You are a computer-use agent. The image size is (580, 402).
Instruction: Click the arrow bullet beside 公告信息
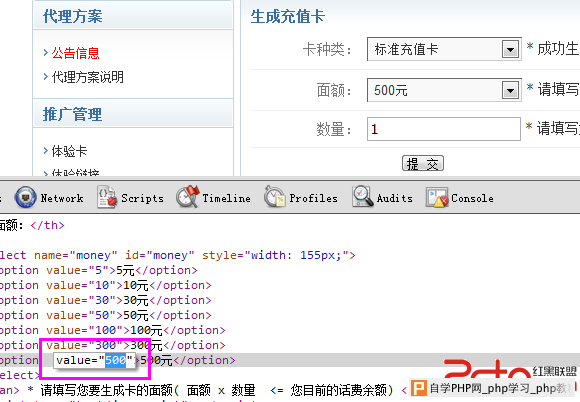point(45,53)
